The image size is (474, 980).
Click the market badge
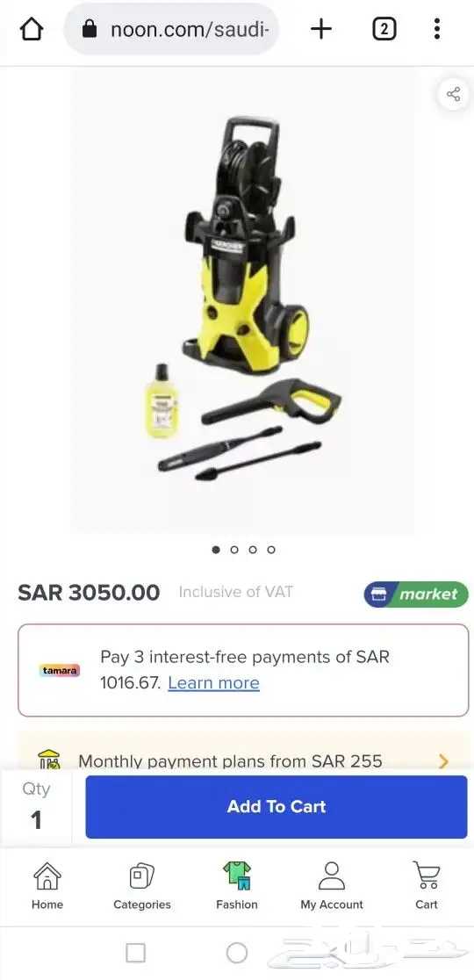416,594
